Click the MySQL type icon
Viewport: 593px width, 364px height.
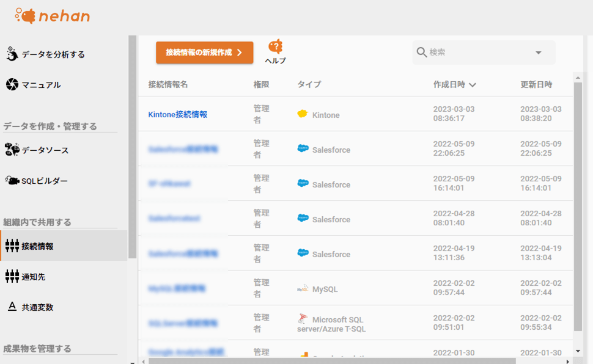tap(303, 288)
